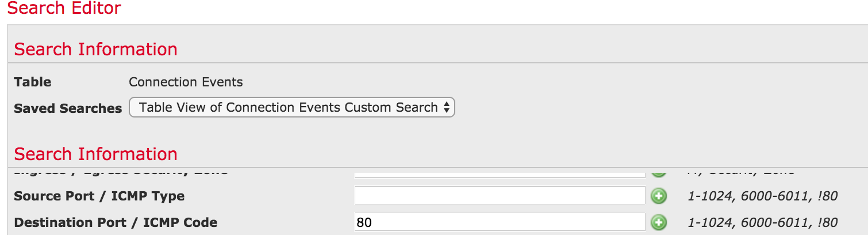Viewport: 868px width, 235px height.
Task: Click the Search Editor page title
Action: (64, 9)
